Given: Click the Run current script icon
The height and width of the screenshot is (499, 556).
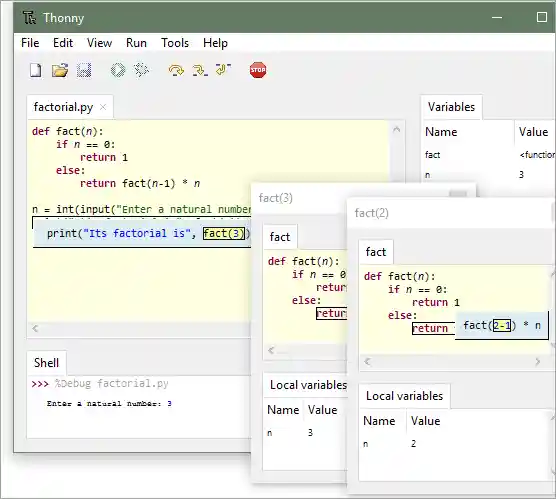Looking at the screenshot, I should point(118,70).
